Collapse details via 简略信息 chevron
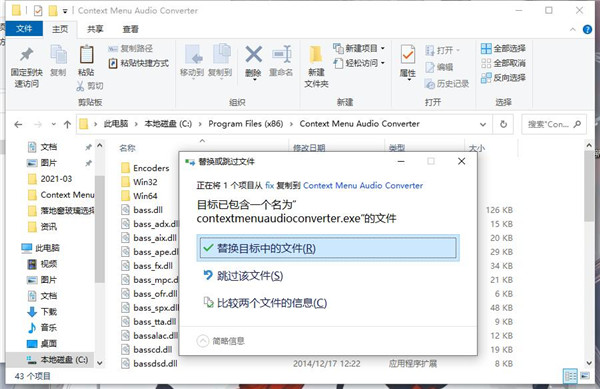Viewport: 600px width, 389px height. pyautogui.click(x=203, y=341)
